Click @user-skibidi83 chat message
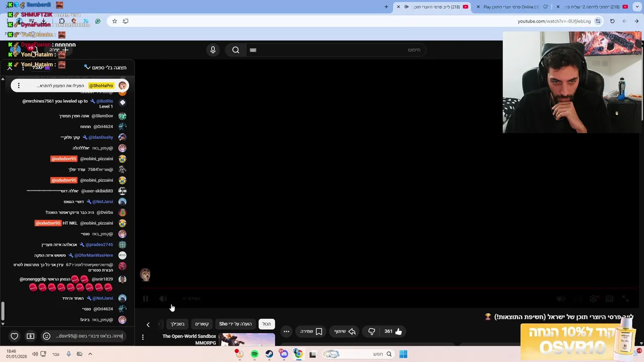 coord(70,191)
